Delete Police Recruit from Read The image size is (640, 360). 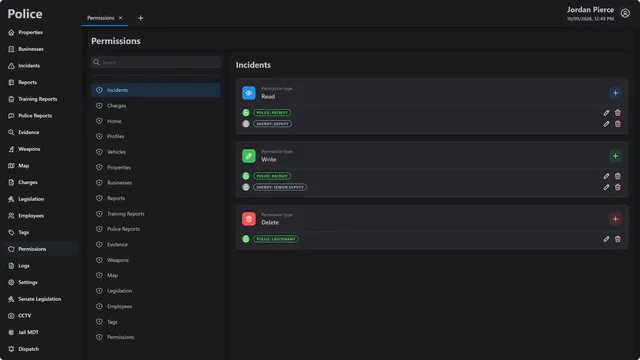[x=618, y=113]
